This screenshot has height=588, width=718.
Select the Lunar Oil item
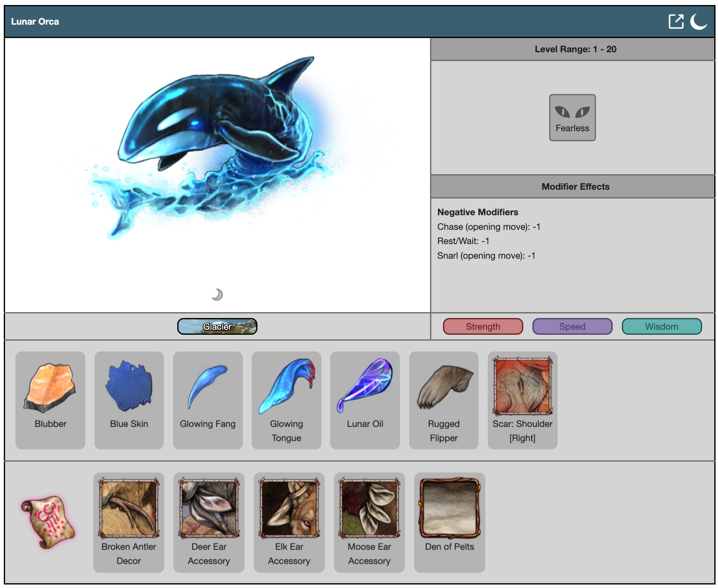click(x=365, y=387)
